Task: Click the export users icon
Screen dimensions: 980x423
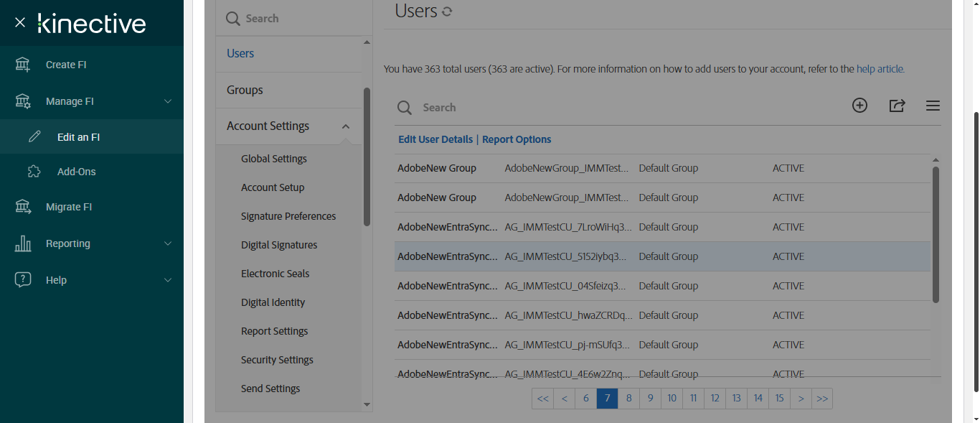Action: pos(897,106)
